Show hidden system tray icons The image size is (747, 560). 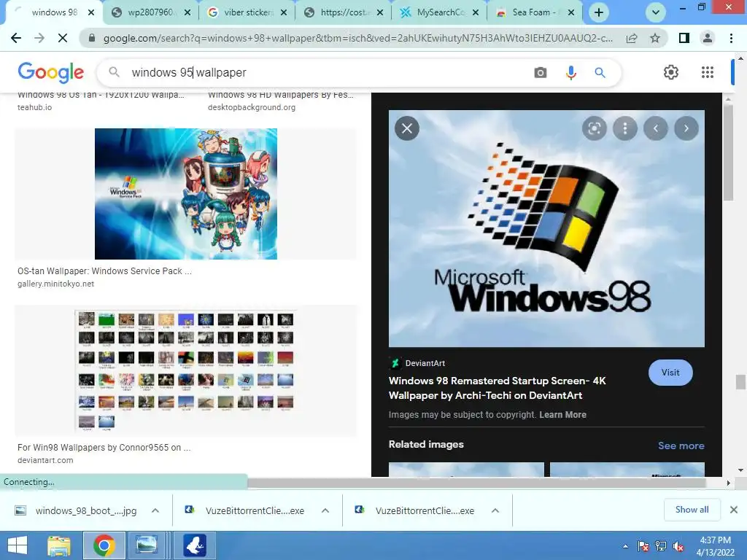tap(625, 546)
